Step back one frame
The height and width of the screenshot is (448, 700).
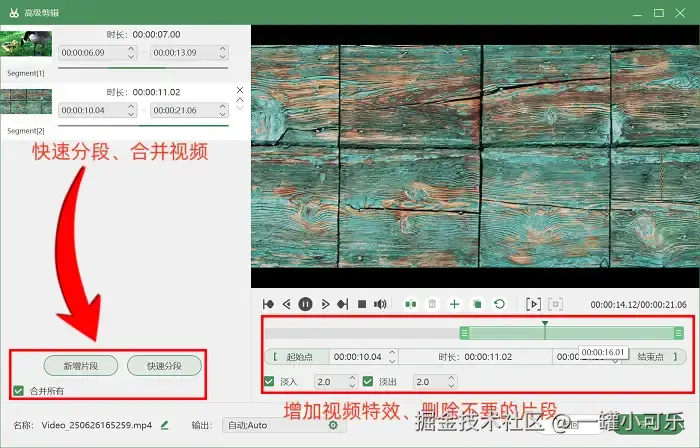coord(287,304)
